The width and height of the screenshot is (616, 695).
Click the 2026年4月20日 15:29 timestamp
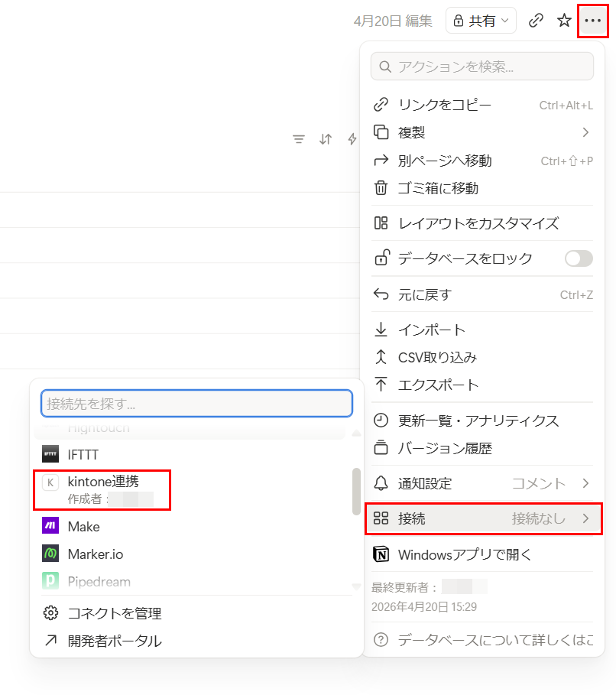point(424,607)
